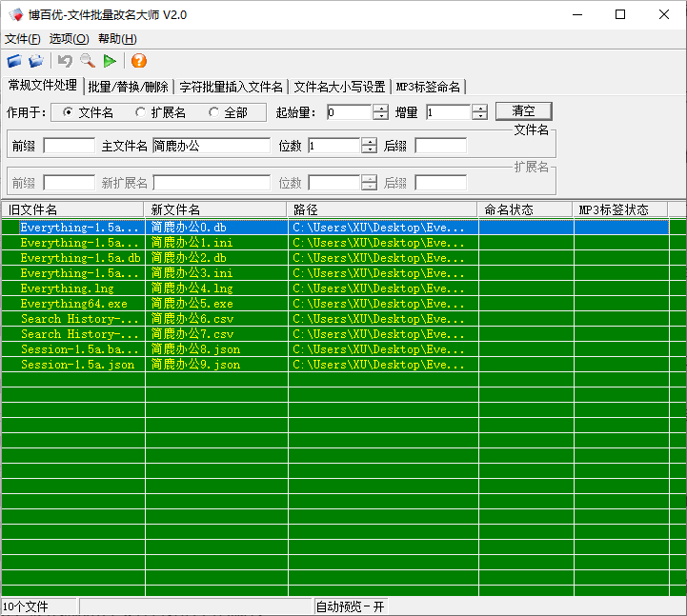Screen dimensions: 687x616
Task: Click the undo rename arrow icon
Action: [x=65, y=61]
